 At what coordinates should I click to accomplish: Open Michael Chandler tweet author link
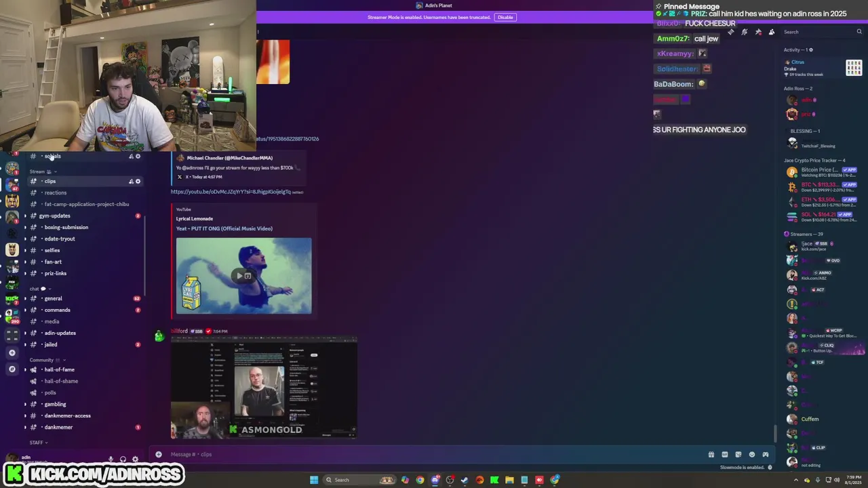[230, 158]
